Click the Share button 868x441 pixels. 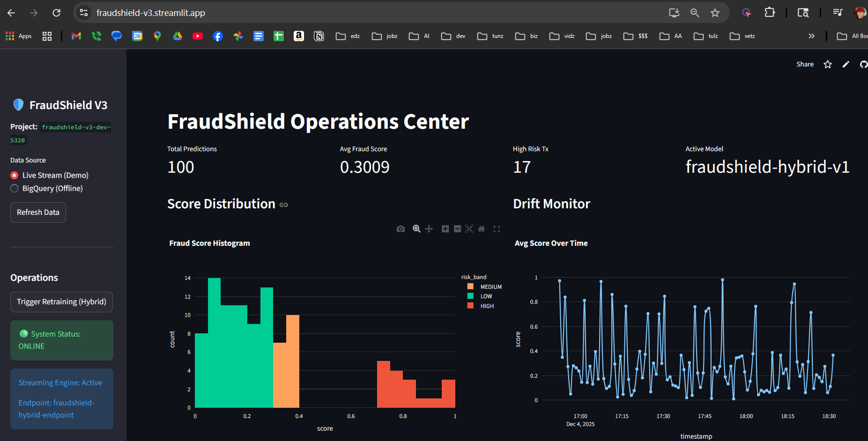pos(805,64)
